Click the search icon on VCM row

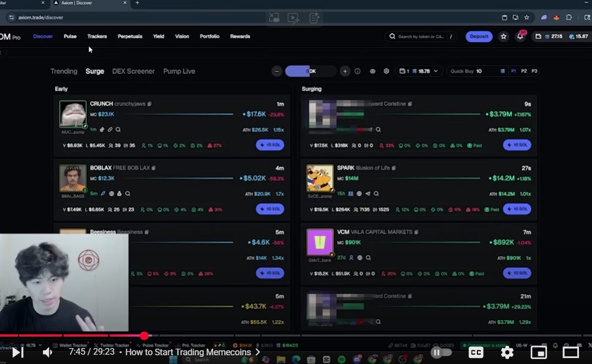click(x=368, y=258)
